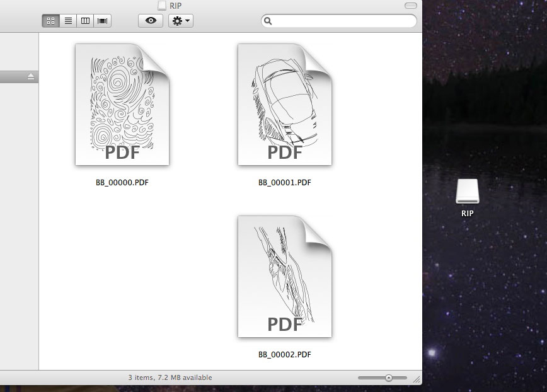Click the BB_00000.PDF file name
The image size is (547, 392).
122,182
